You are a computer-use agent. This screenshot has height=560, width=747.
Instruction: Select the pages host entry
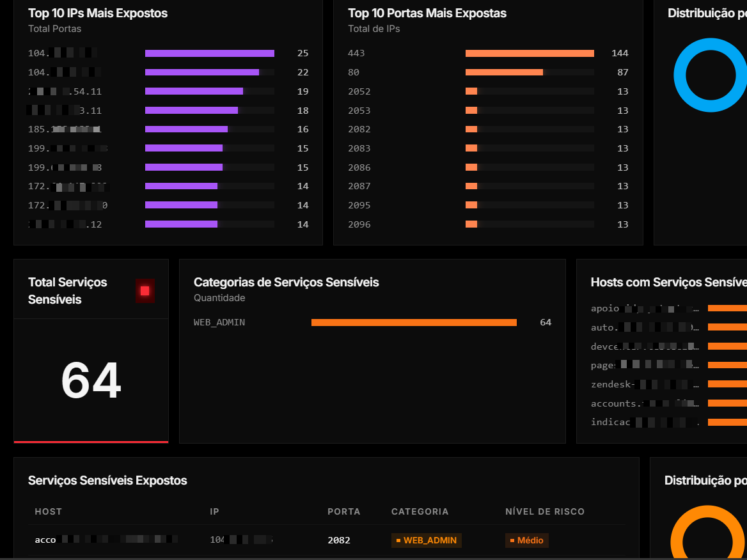tap(645, 365)
